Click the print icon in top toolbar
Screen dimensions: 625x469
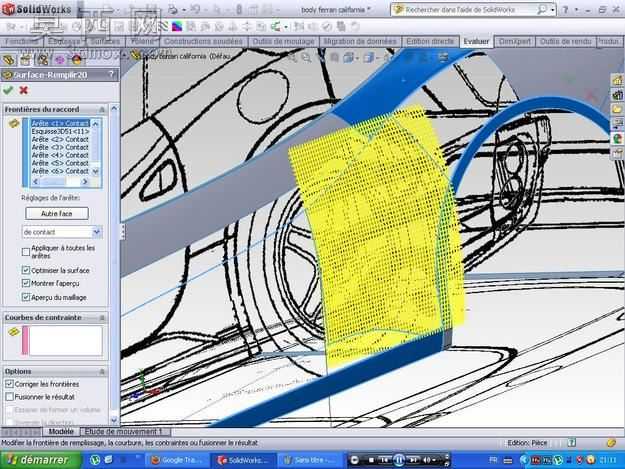coord(173,10)
